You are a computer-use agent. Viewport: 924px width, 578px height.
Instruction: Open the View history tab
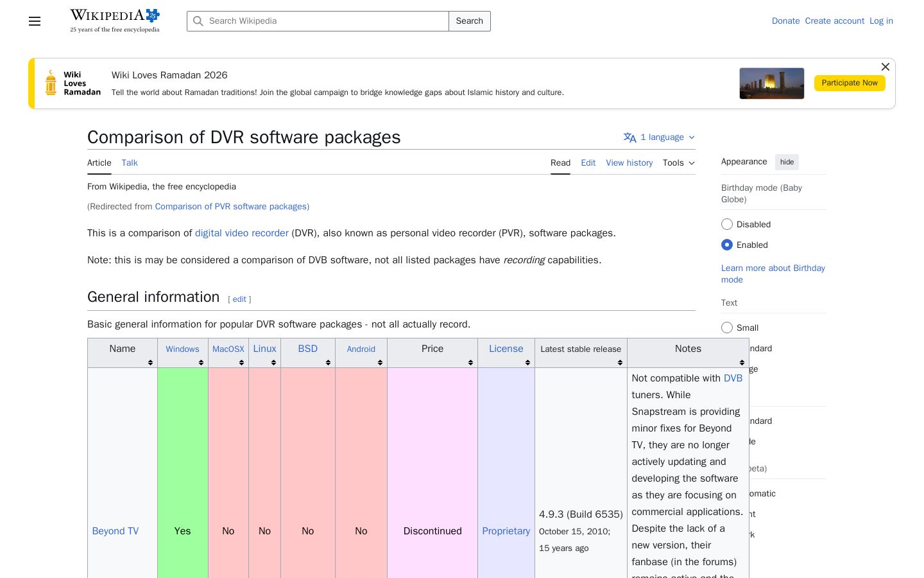tap(629, 163)
